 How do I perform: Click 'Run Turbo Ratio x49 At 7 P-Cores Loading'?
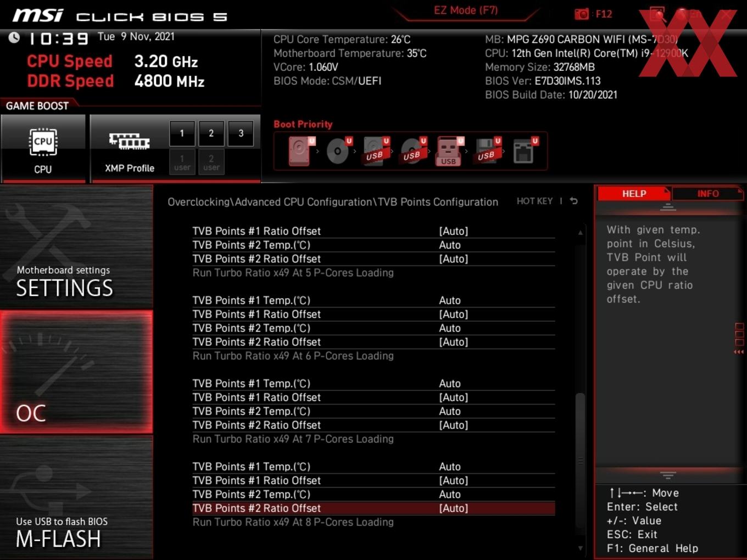[293, 439]
